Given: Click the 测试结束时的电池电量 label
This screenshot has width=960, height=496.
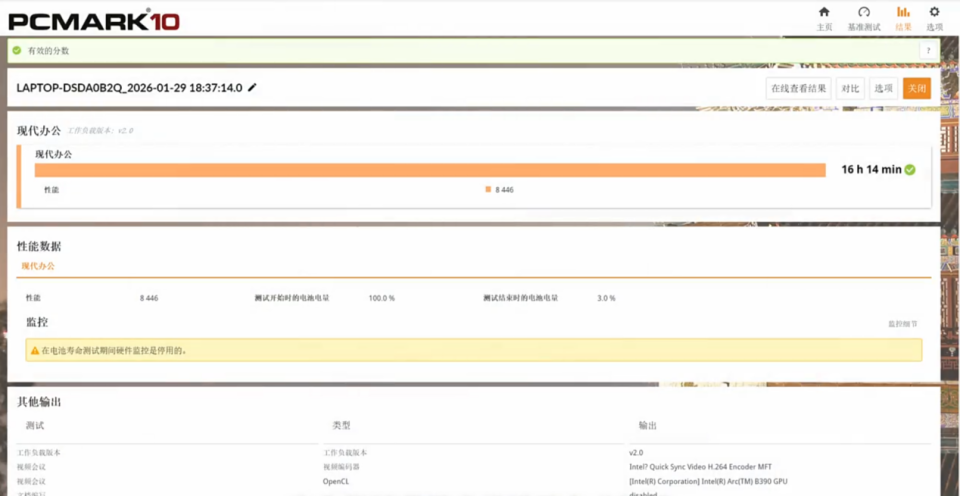Looking at the screenshot, I should tap(520, 298).
